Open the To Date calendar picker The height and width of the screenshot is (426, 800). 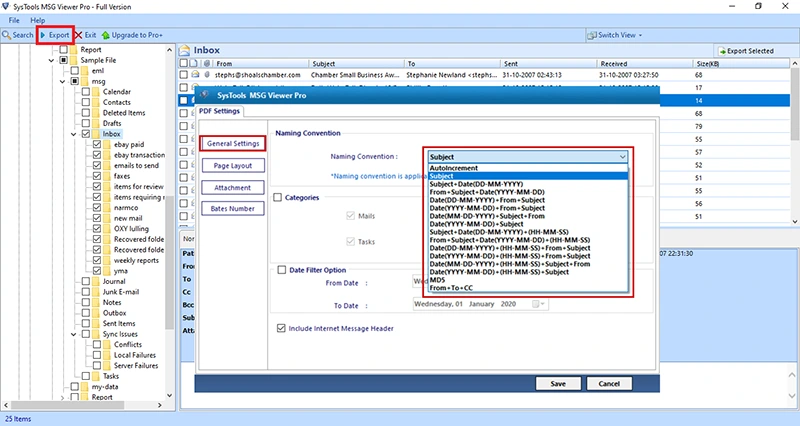(539, 304)
